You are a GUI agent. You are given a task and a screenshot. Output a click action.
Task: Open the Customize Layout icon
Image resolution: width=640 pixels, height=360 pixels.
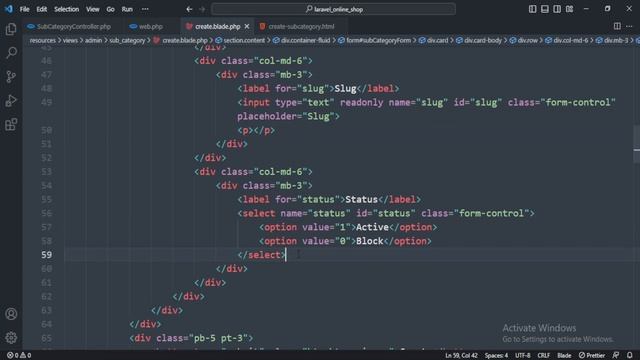coord(569,9)
